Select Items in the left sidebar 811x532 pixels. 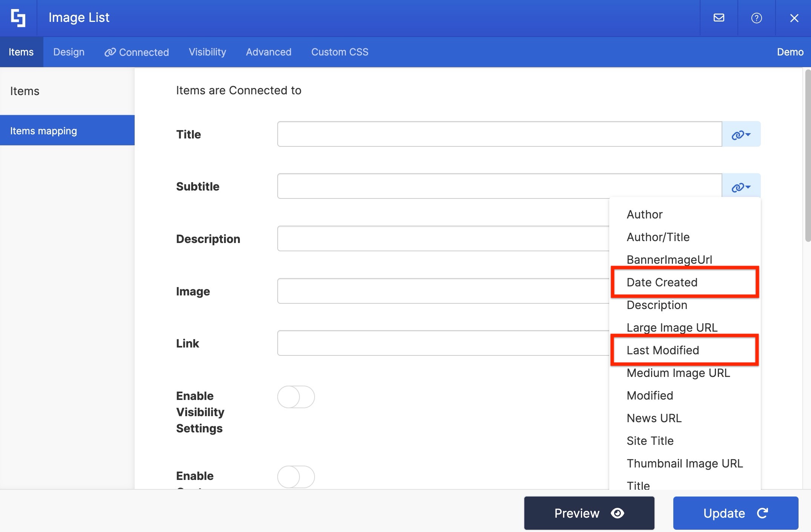[x=25, y=91]
